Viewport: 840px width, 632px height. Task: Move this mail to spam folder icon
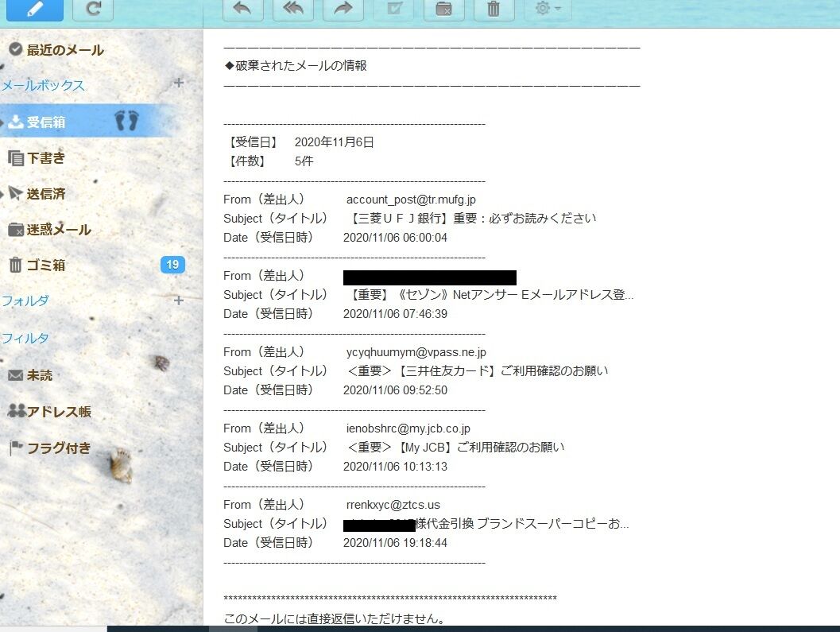click(x=443, y=9)
